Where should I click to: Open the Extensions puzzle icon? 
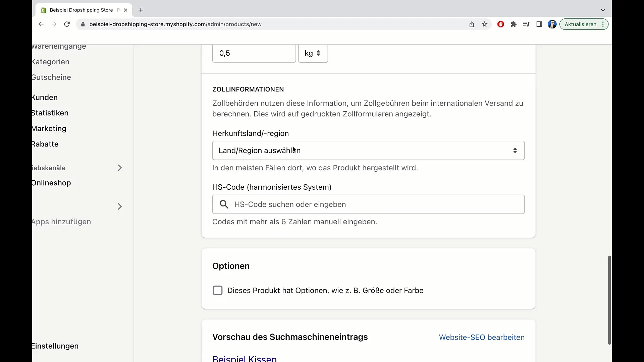tap(514, 24)
